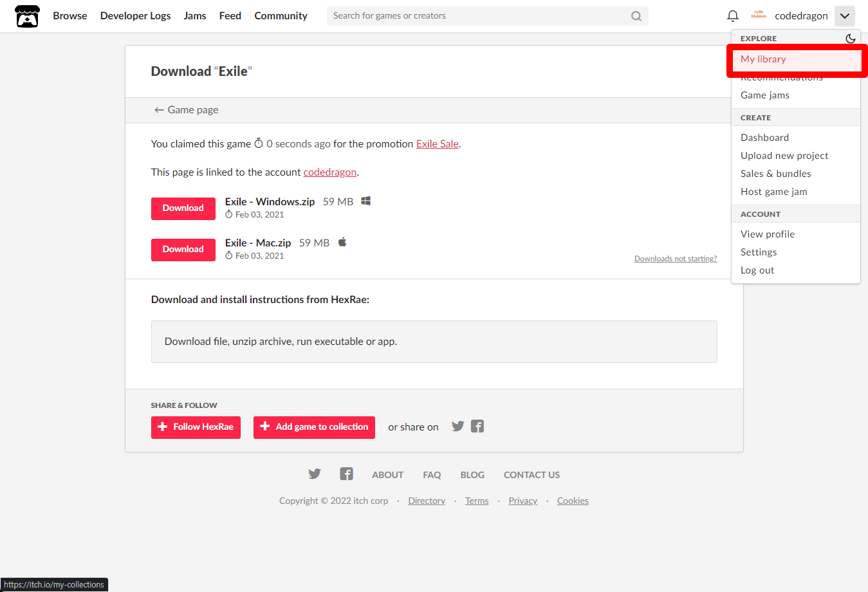
Task: Share Exile on Facebook icon
Action: tap(477, 426)
